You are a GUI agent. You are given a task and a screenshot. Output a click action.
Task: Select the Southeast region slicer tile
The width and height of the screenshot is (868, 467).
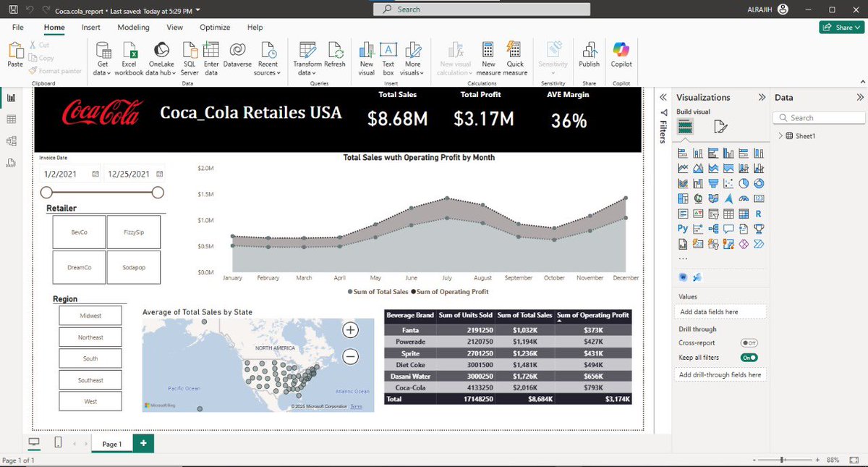click(90, 380)
